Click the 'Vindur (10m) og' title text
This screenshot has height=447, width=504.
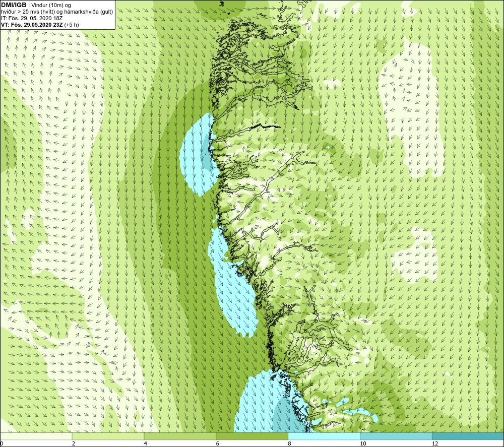(51, 5)
